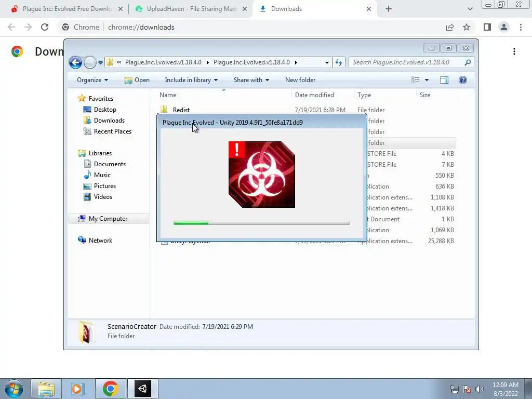Open the Share with menu
The height and width of the screenshot is (399, 532).
tap(251, 80)
